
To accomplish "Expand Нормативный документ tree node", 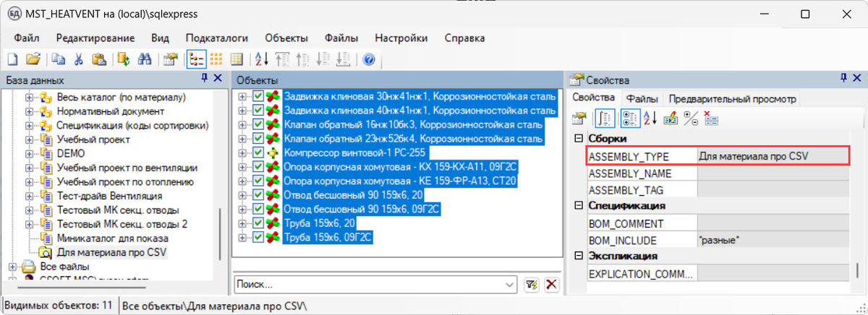I will (x=30, y=111).
